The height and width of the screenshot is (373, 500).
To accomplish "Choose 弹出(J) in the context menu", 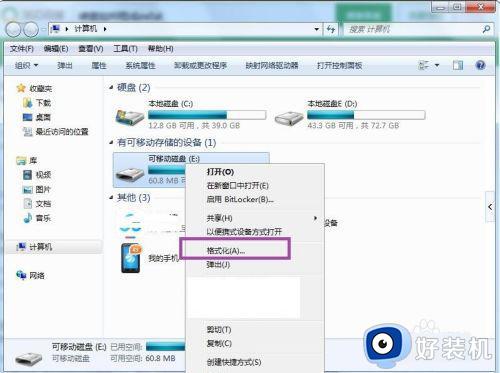I will 218,265.
